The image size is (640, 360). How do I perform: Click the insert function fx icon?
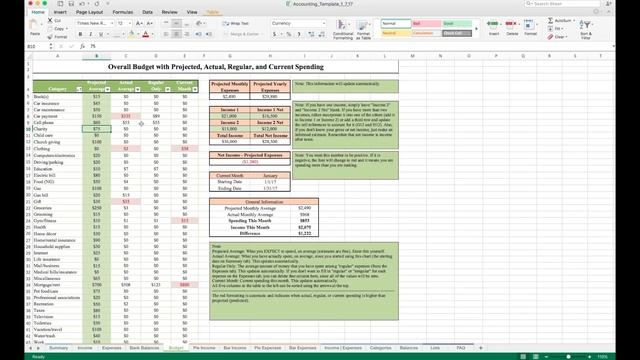(82, 47)
